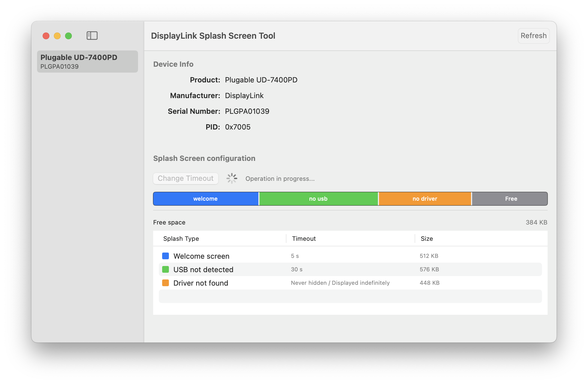
Task: Click the serial number PLGPA01039 value
Action: pyautogui.click(x=247, y=111)
